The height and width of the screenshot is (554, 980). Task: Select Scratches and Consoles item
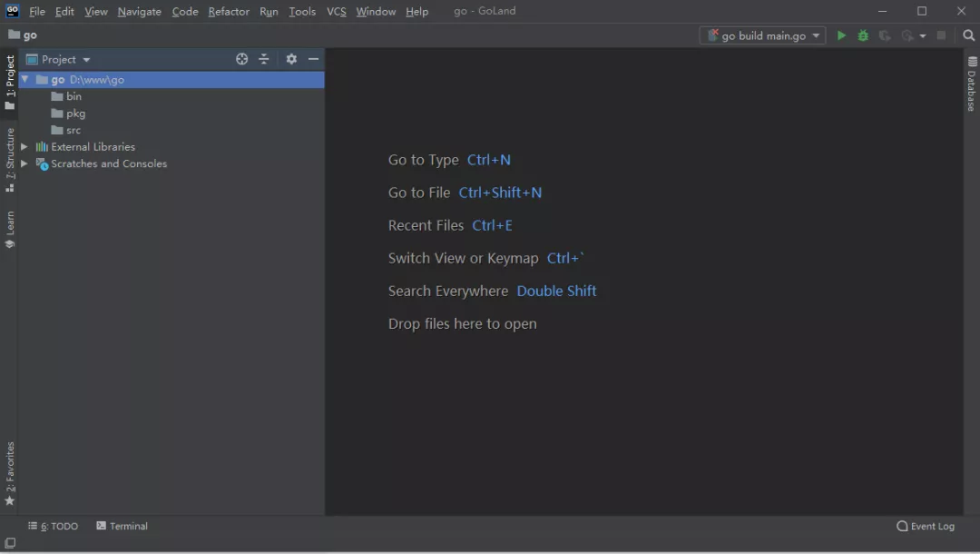pyautogui.click(x=102, y=163)
